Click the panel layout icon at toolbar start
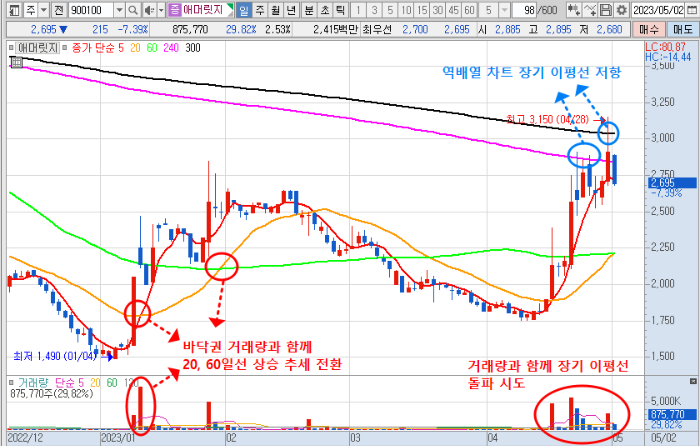700x446 pixels. coord(15,10)
